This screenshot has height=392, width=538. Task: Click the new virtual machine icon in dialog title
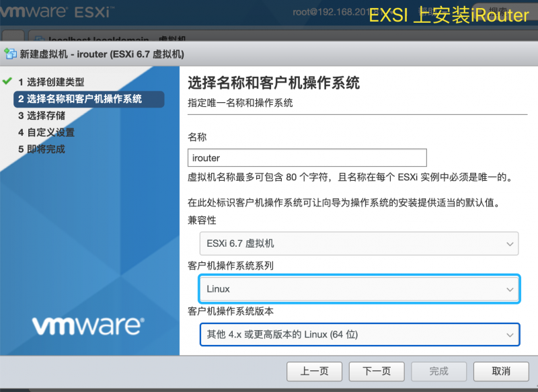pyautogui.click(x=10, y=54)
